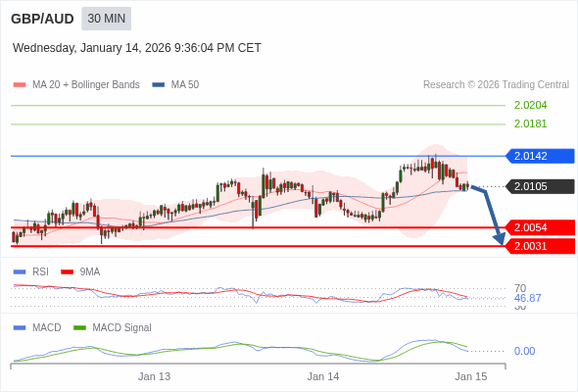Click the MACD blue legend swatch
Image resolution: width=578 pixels, height=392 pixels.
[x=20, y=328]
